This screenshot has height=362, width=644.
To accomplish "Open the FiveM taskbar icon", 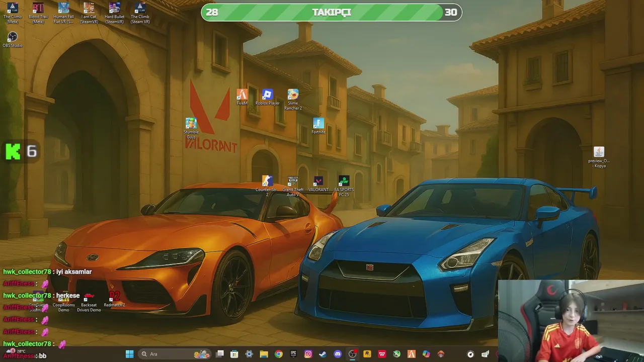I will point(411,354).
